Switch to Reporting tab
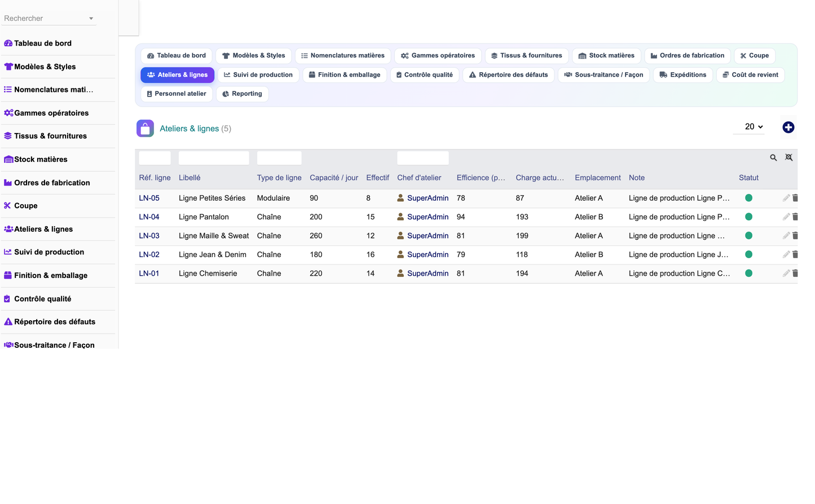815x504 pixels. click(x=242, y=94)
